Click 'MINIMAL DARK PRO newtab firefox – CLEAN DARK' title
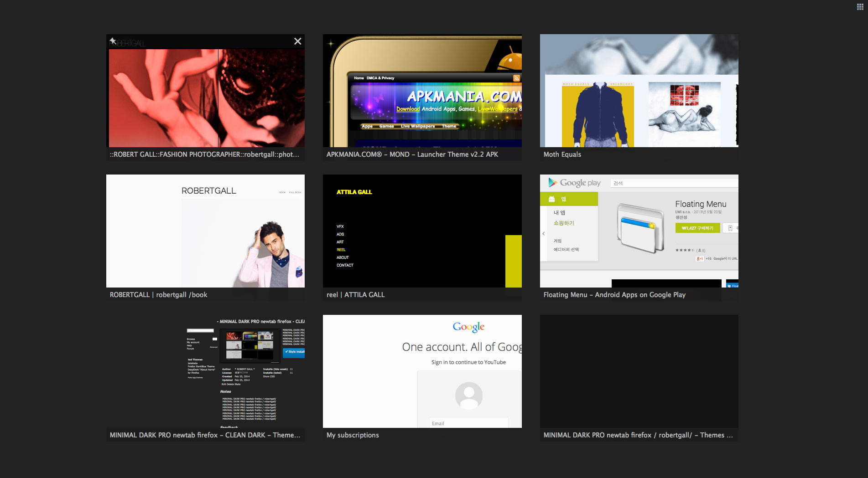The height and width of the screenshot is (478, 868). tap(205, 435)
